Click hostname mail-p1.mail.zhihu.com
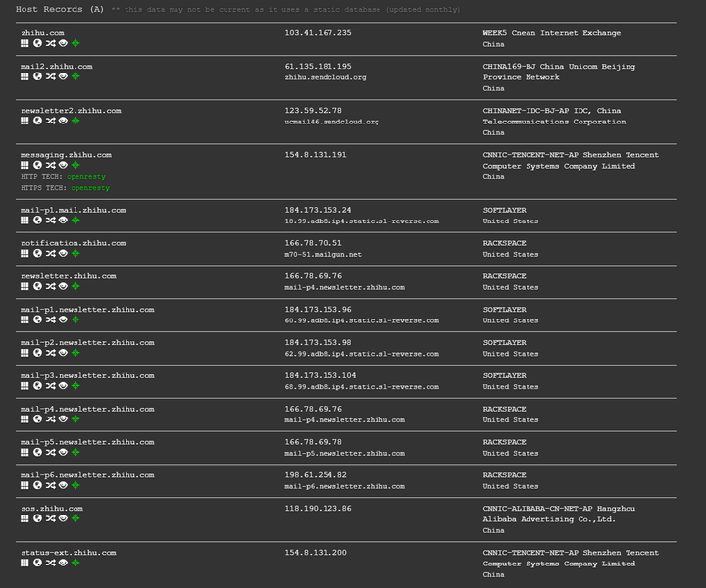The width and height of the screenshot is (706, 588). pyautogui.click(x=74, y=210)
